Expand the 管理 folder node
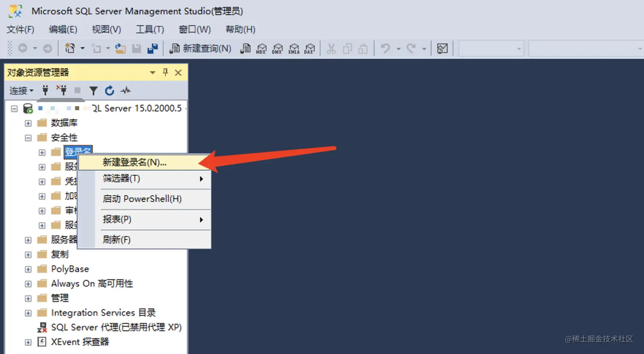The image size is (644, 354). [28, 298]
